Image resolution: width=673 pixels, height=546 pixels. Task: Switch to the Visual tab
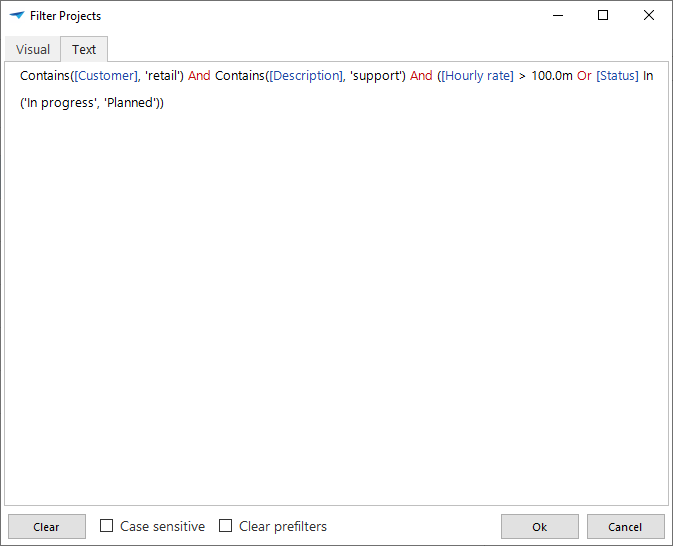pos(32,50)
